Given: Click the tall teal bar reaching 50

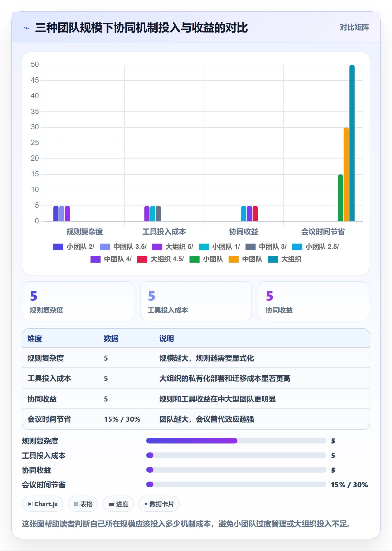Looking at the screenshot, I should tap(352, 143).
